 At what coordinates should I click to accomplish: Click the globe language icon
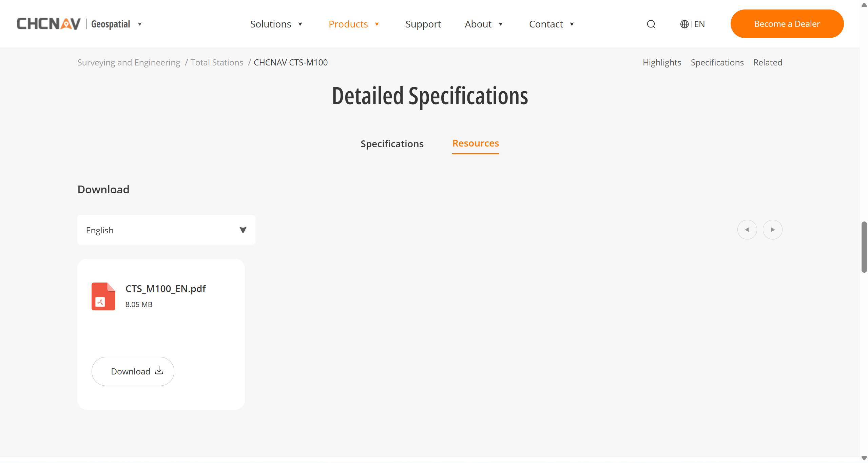(684, 24)
